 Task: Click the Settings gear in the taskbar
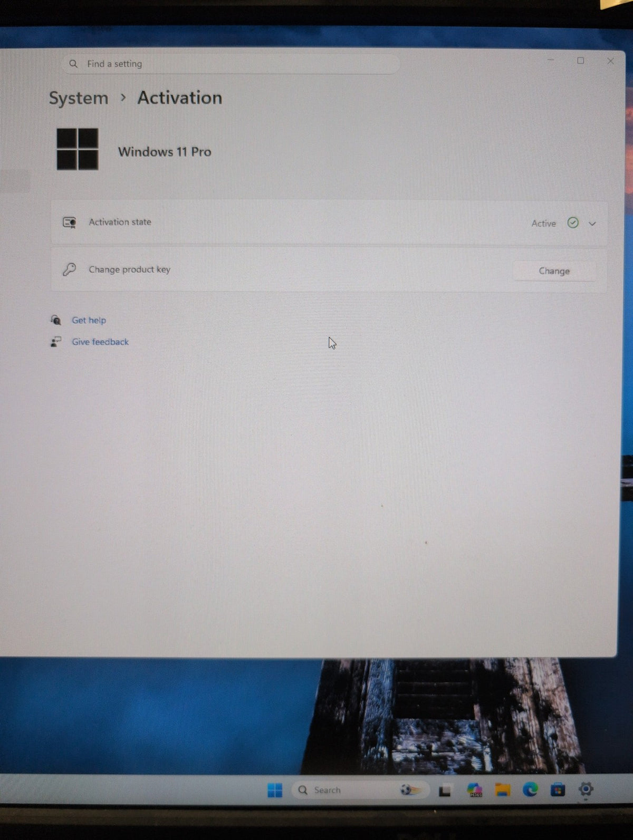click(x=586, y=789)
